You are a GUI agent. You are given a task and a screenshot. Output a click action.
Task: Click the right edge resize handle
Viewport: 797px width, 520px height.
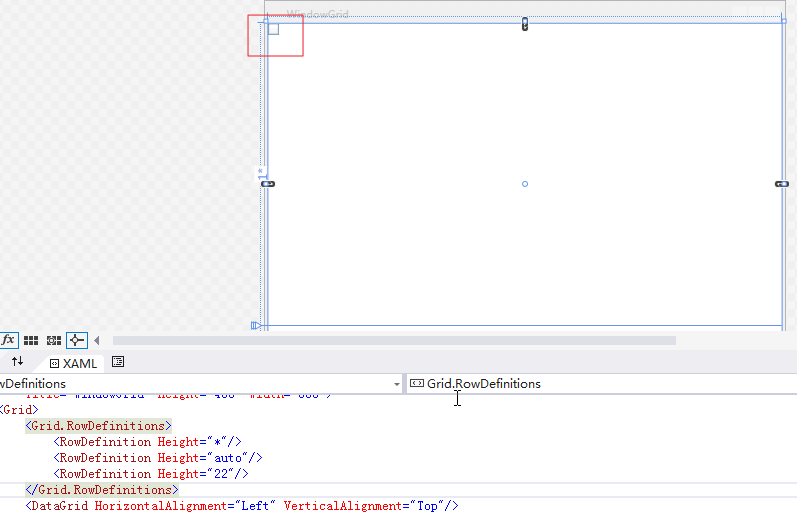click(781, 184)
